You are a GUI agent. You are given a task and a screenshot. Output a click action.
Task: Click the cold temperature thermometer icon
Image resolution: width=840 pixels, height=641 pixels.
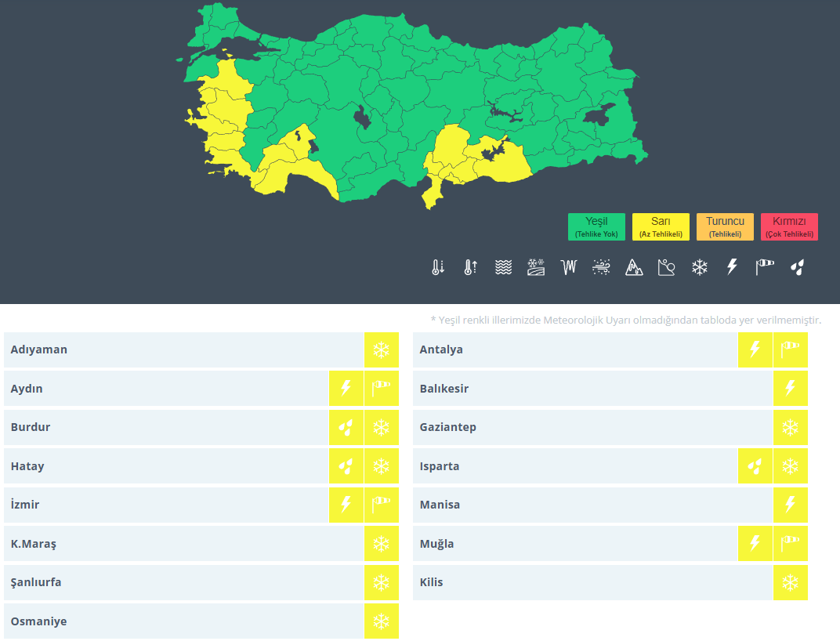[438, 267]
